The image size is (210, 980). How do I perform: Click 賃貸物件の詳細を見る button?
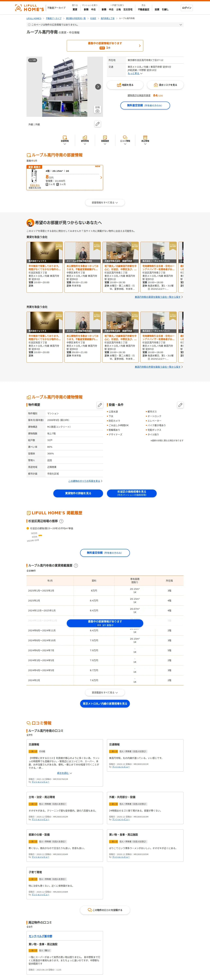pos(78,493)
